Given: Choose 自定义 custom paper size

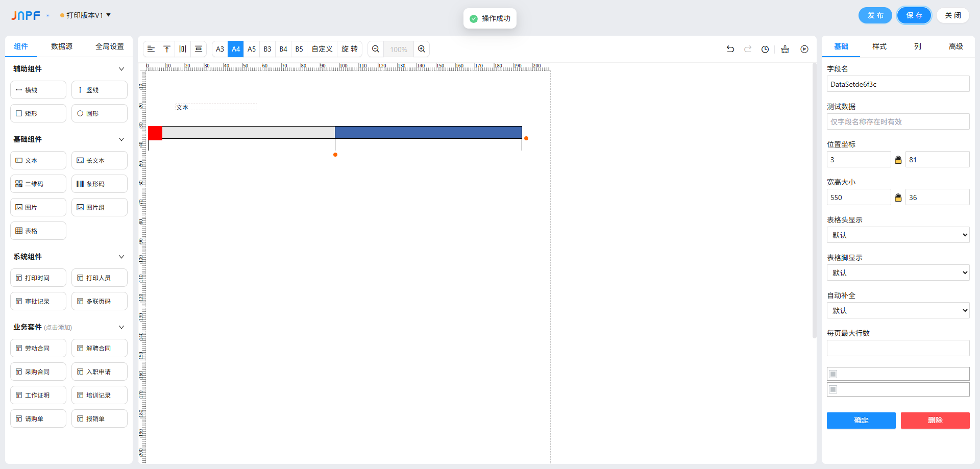Looking at the screenshot, I should click(x=322, y=49).
